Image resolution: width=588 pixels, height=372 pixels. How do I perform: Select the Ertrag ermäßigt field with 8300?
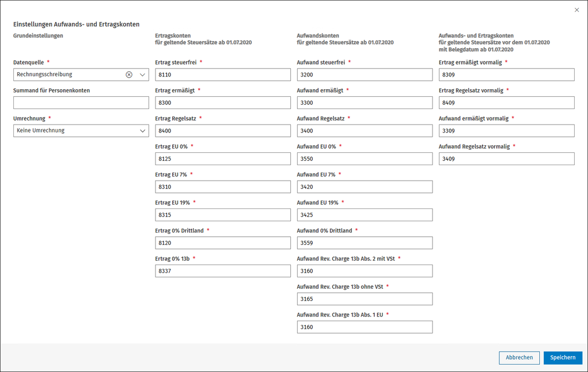(x=223, y=103)
